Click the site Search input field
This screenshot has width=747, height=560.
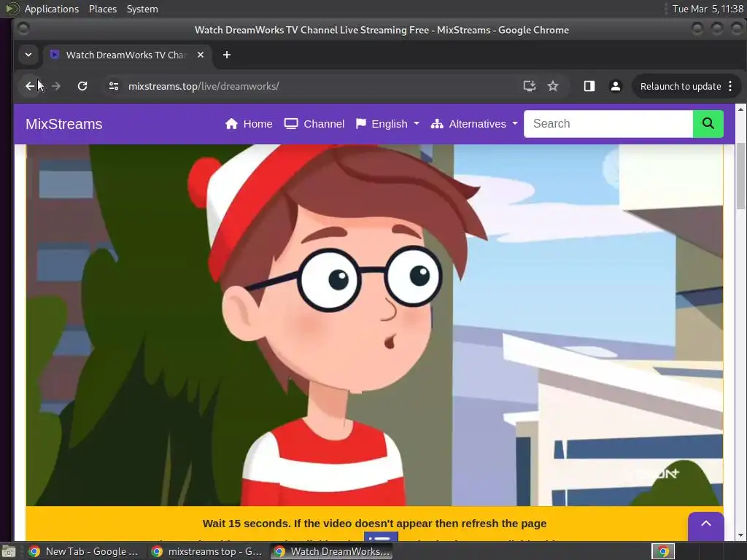click(608, 124)
